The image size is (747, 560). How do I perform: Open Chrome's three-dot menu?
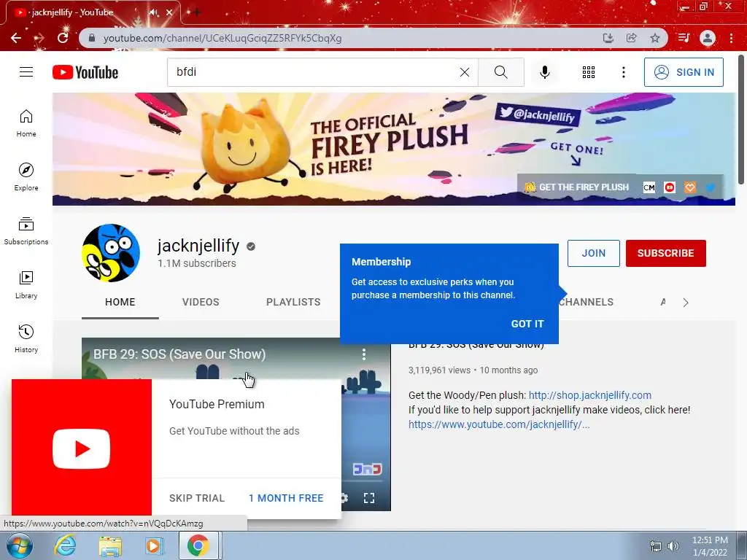click(731, 38)
